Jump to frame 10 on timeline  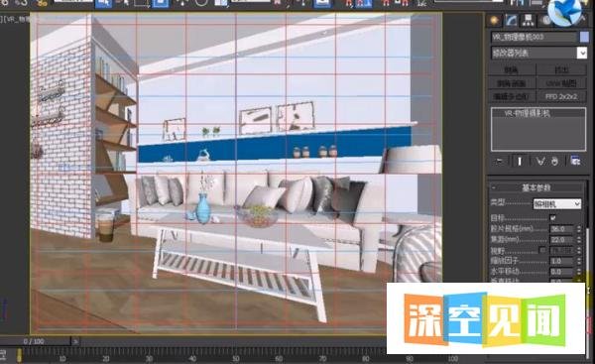[x=61, y=358]
